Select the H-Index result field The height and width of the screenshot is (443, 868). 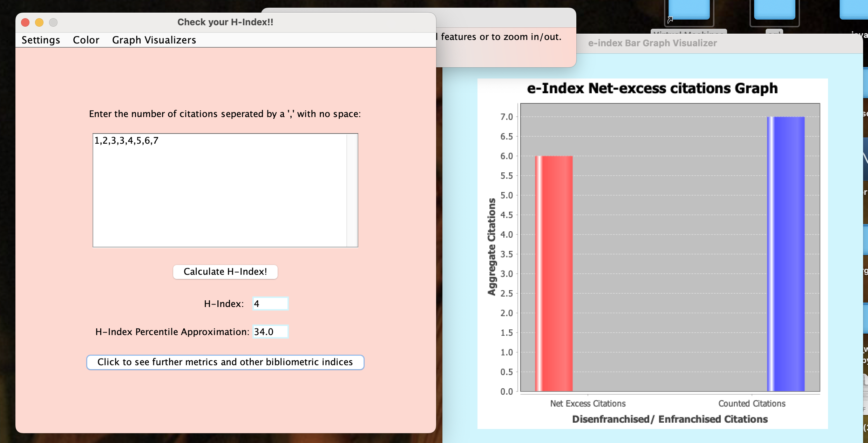(270, 304)
